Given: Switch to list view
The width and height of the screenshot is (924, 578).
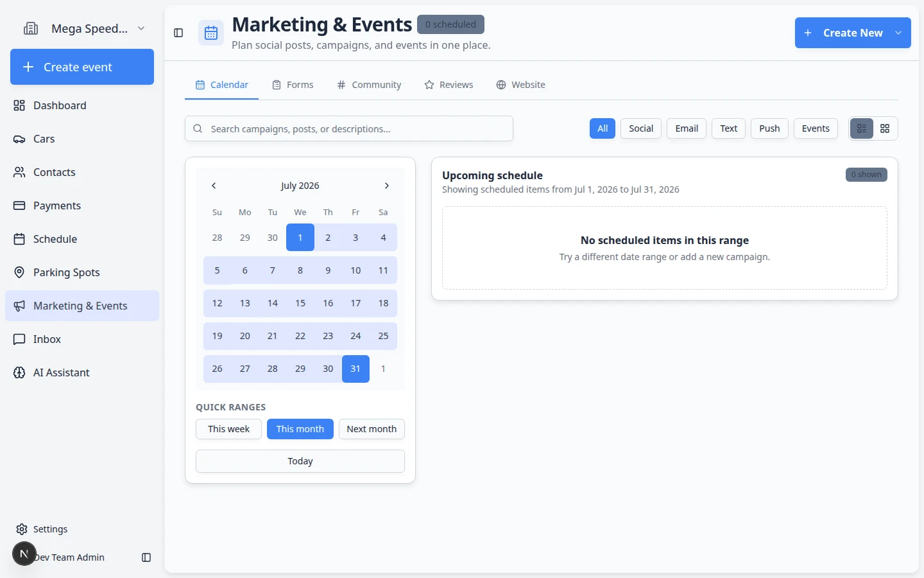Looking at the screenshot, I should click(862, 128).
